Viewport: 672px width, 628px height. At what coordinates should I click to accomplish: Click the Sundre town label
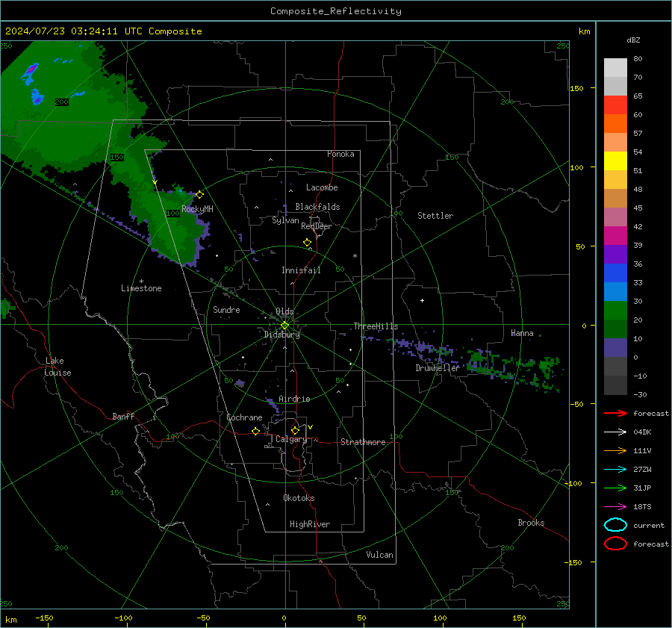226,309
